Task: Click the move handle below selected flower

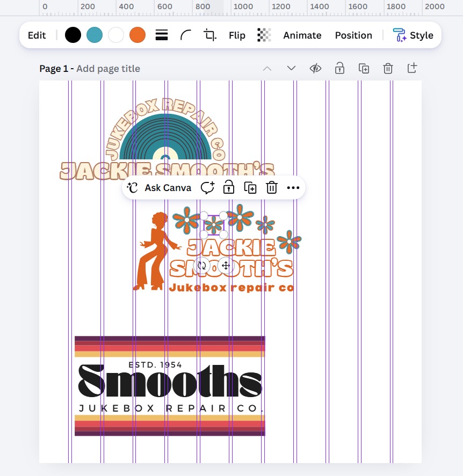Action: tap(226, 266)
